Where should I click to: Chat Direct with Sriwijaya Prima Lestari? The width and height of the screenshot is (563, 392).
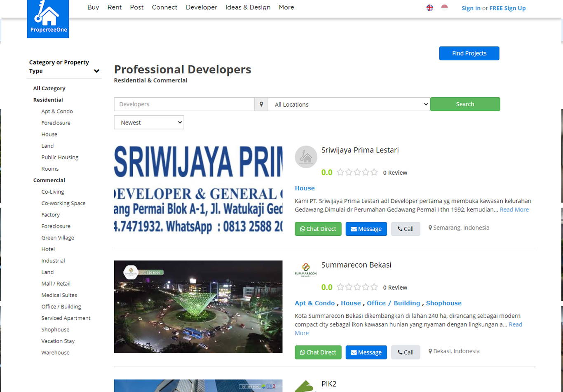pyautogui.click(x=318, y=229)
